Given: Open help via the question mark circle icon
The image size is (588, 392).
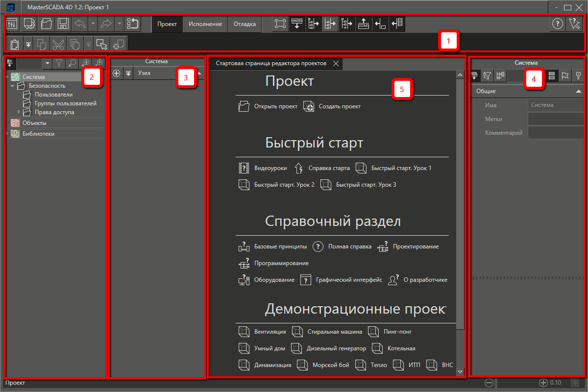Looking at the screenshot, I should 558,24.
